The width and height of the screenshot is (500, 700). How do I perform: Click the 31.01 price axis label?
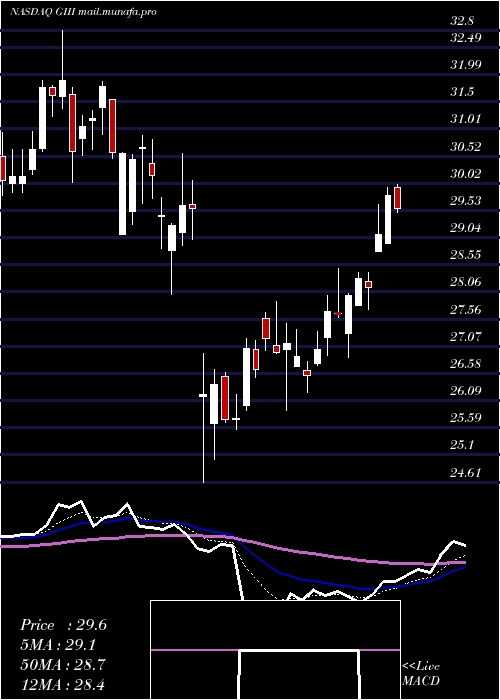[x=466, y=119]
